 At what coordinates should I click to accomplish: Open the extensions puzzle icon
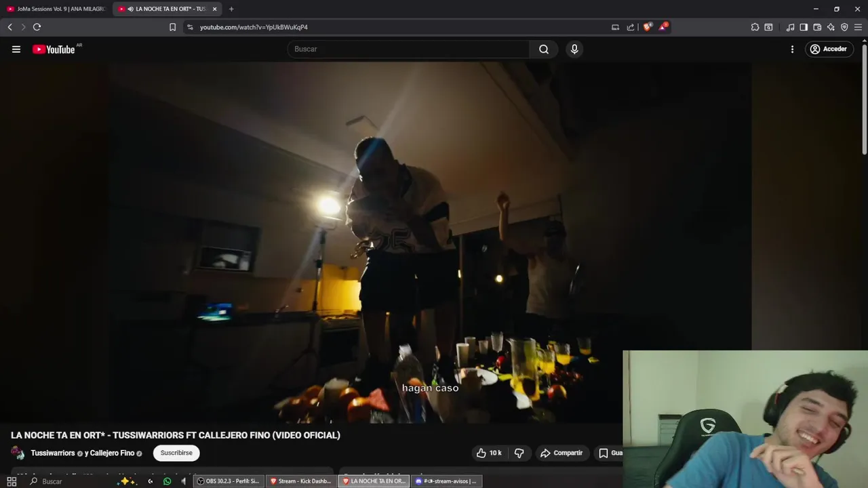pos(755,27)
